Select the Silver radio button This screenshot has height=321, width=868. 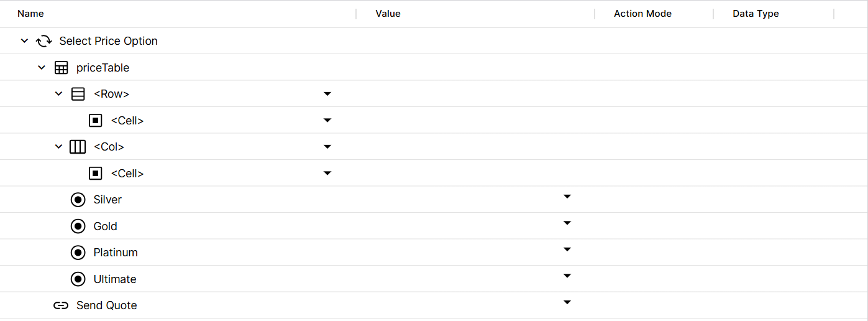[78, 200]
